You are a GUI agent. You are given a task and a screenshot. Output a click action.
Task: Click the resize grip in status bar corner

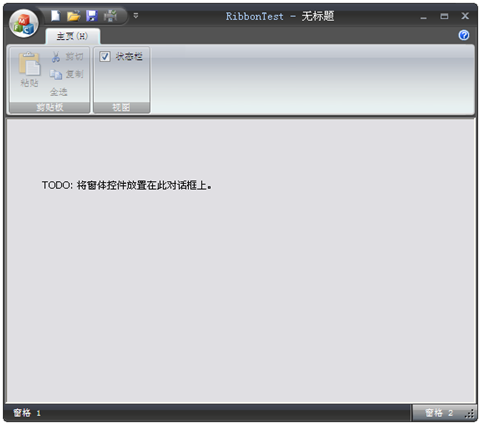(470, 414)
